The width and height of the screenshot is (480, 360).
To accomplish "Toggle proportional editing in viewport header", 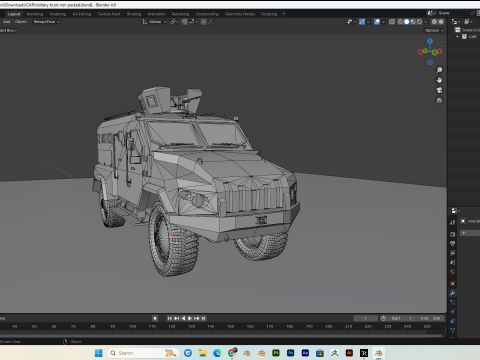I will [204, 22].
